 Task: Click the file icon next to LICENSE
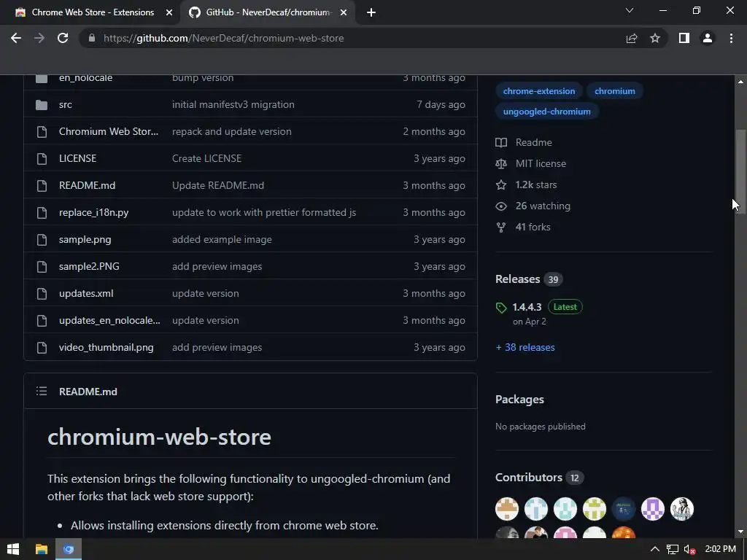coord(42,158)
